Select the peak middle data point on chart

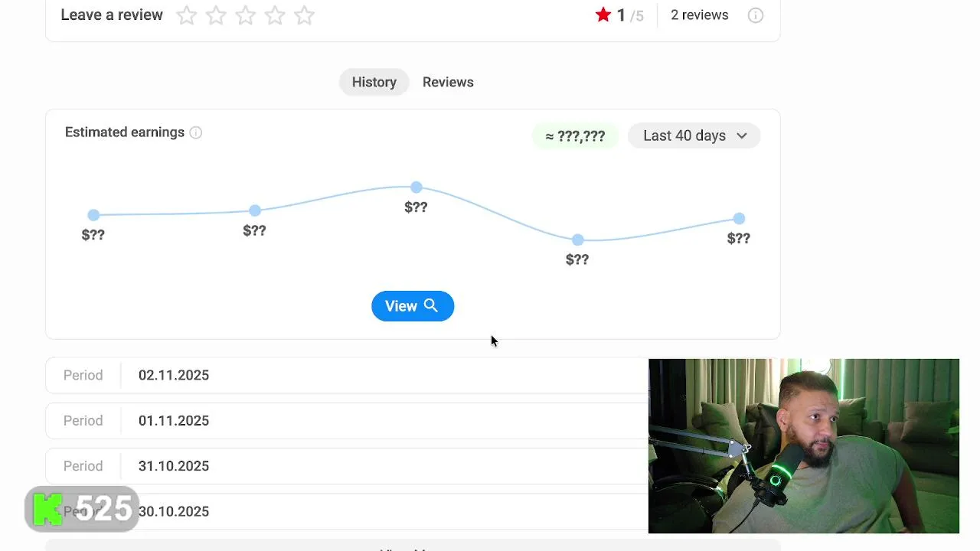(x=416, y=187)
